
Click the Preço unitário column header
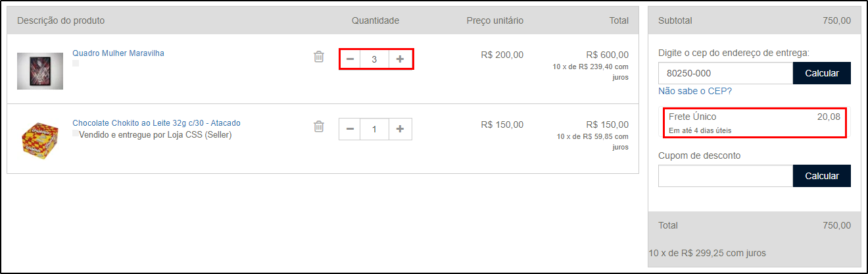pyautogui.click(x=495, y=20)
